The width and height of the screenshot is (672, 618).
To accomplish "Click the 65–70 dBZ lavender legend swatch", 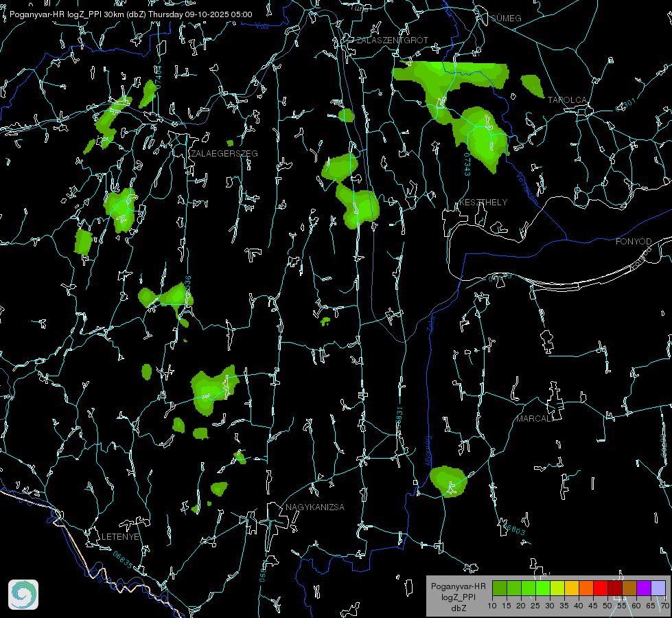I will tap(658, 588).
